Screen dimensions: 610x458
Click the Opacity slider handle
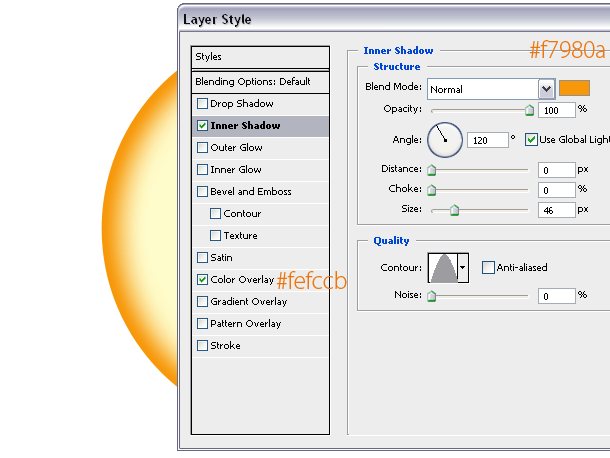529,110
